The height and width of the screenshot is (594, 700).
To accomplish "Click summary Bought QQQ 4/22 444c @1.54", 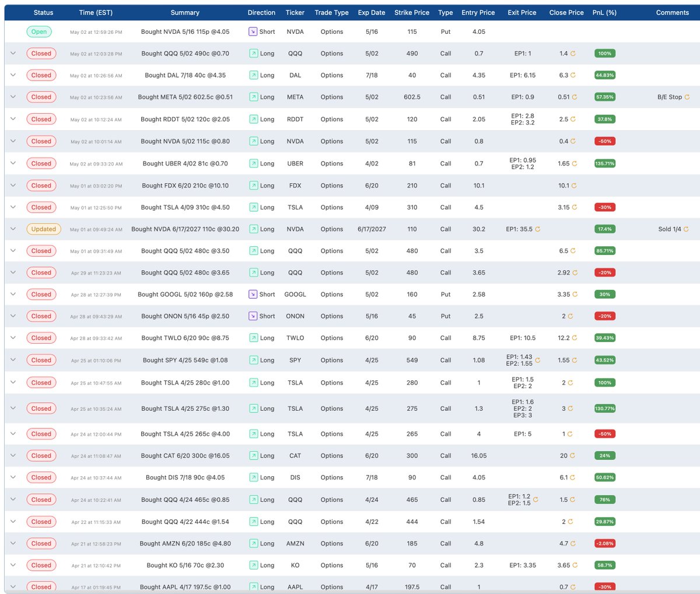I will [x=185, y=522].
